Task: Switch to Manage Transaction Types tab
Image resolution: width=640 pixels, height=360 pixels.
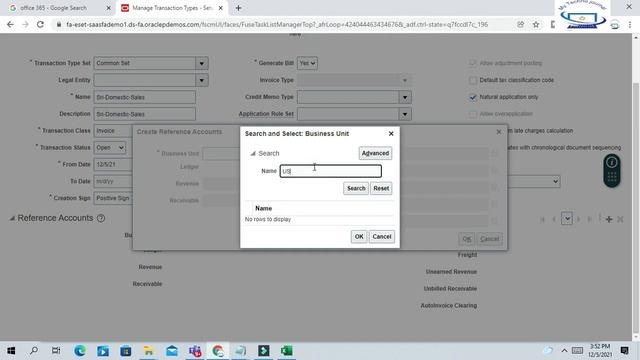Action: pos(172,8)
